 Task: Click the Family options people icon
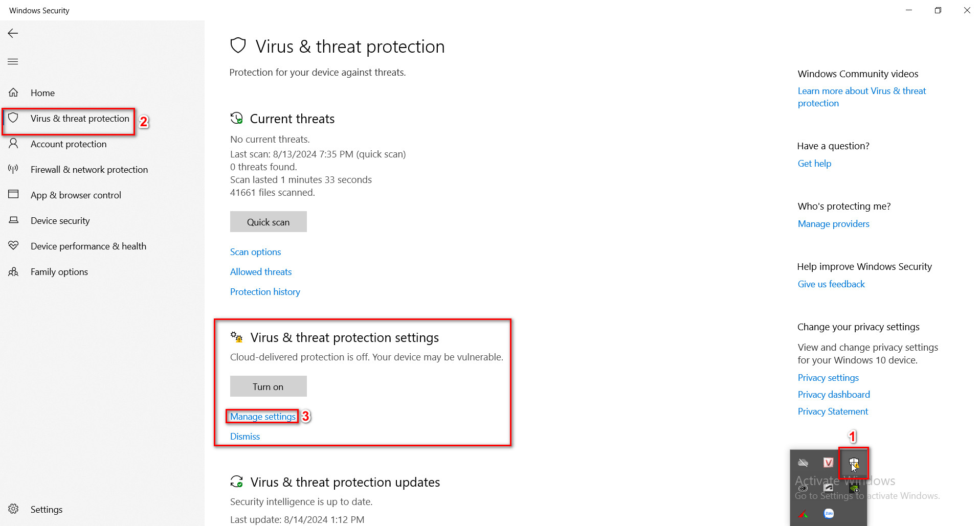click(x=13, y=271)
